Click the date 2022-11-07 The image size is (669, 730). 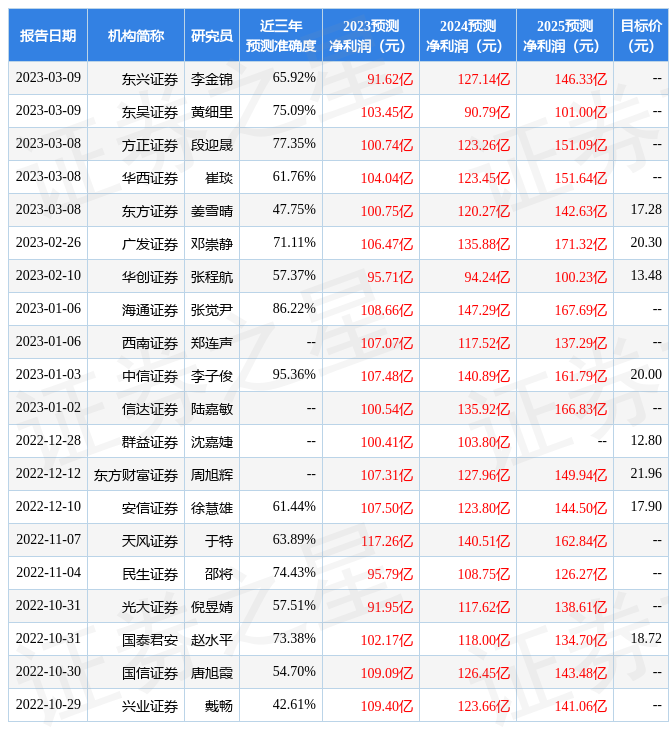tap(48, 540)
